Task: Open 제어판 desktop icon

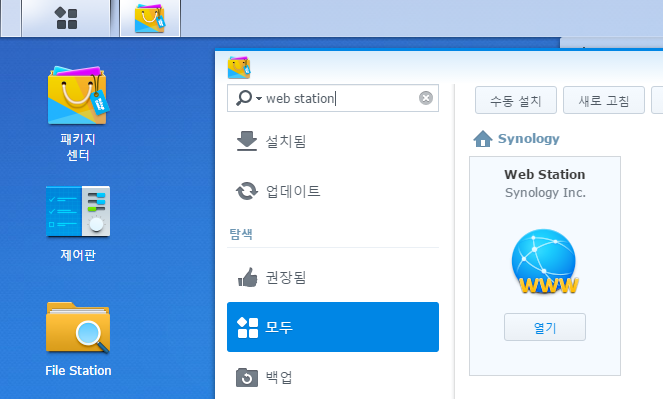Action: pyautogui.click(x=78, y=224)
